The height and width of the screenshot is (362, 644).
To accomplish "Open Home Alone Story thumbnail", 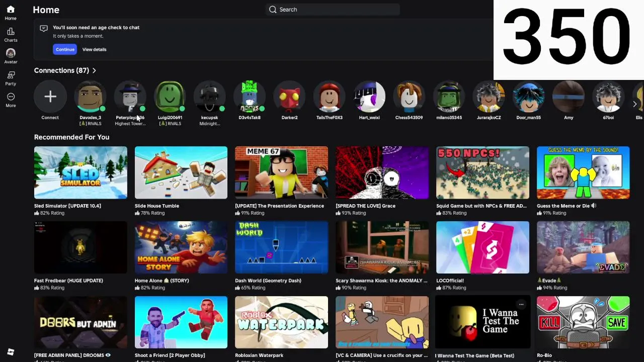I will tap(181, 247).
